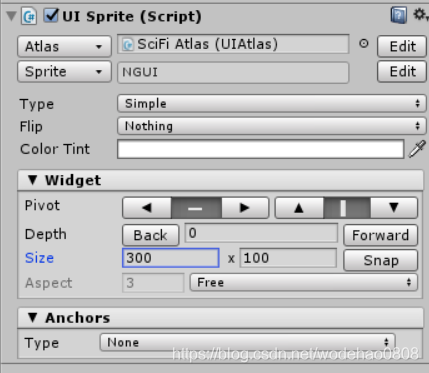Set pivot to bottom with arrow

pos(394,208)
